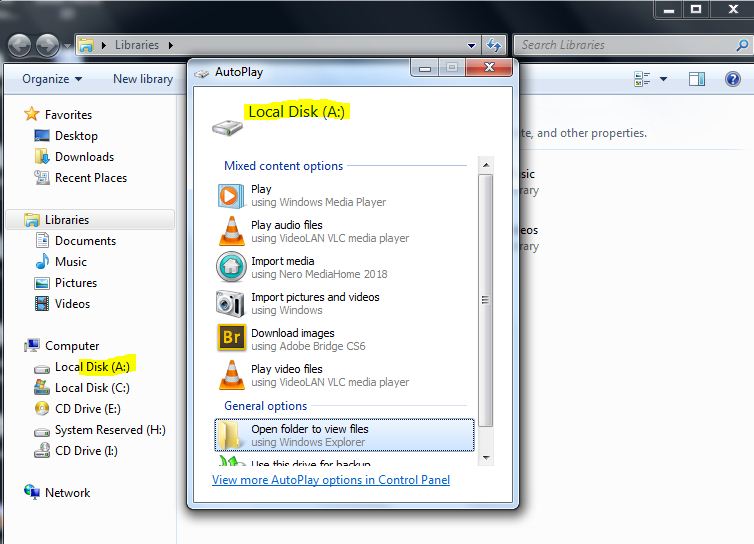Click the Documents library icon
754x544 pixels.
(x=42, y=240)
